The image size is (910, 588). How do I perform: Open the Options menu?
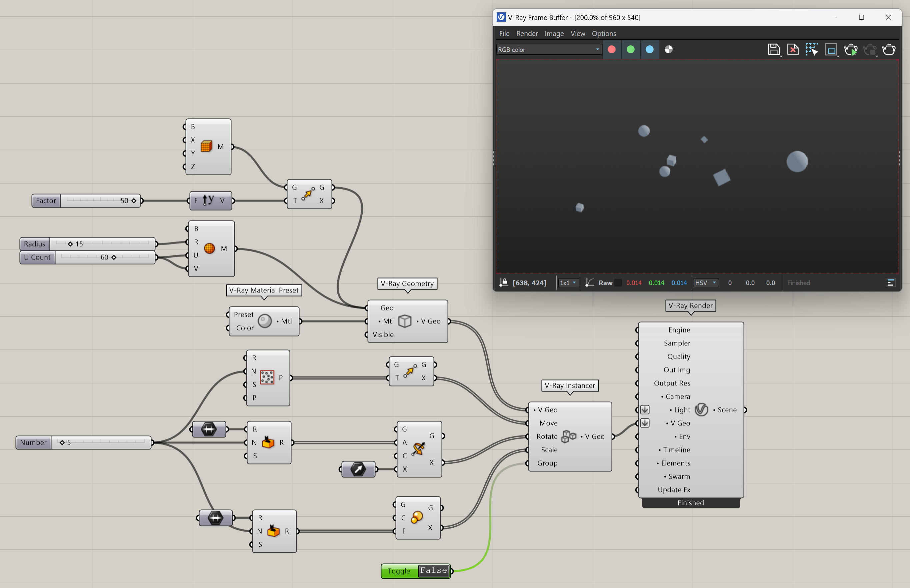pos(604,34)
